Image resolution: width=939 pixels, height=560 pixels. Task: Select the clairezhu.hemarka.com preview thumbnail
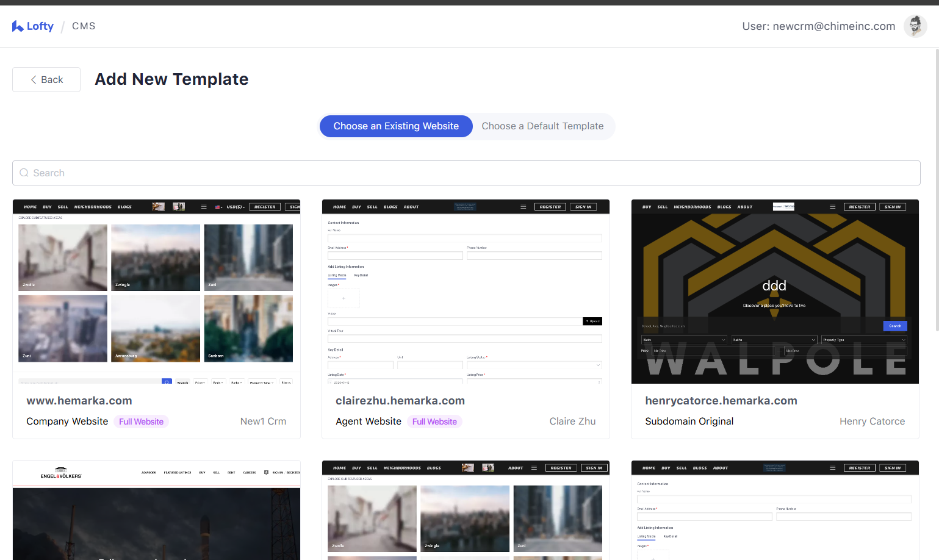pyautogui.click(x=466, y=292)
